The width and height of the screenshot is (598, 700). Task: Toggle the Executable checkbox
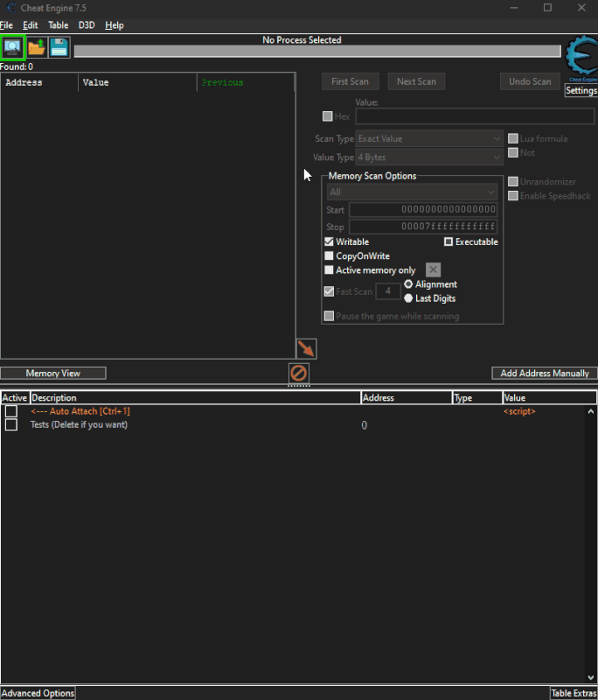[448, 241]
